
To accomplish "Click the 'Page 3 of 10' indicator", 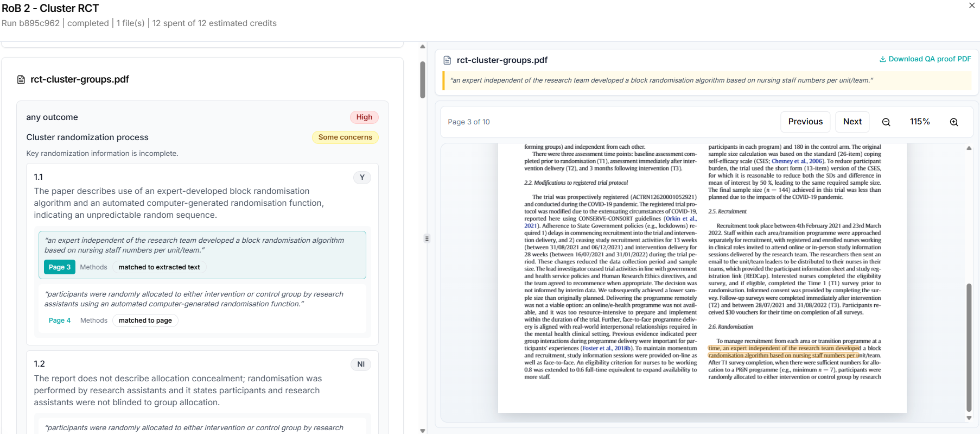I will point(469,122).
